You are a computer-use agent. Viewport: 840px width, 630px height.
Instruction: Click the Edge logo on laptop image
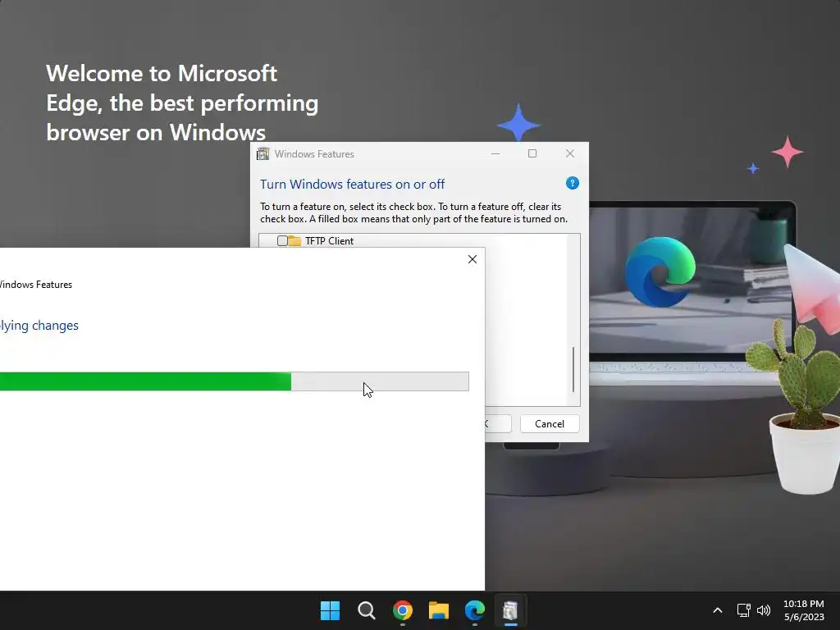click(x=660, y=272)
